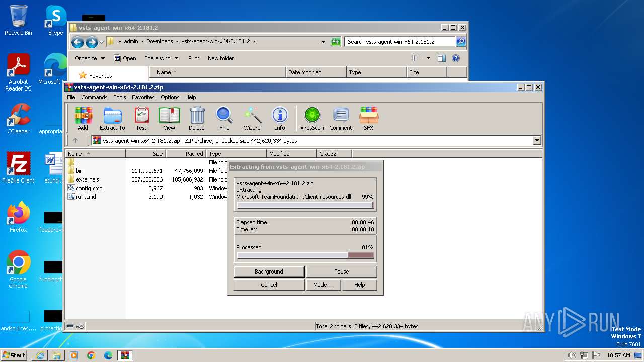Open FileZilla Client desktop icon
This screenshot has width=644, height=362.
[18, 168]
